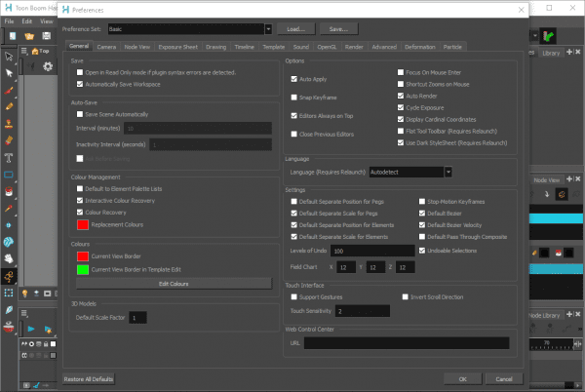Toggle Support Gestures checkbox
The width and height of the screenshot is (585, 392).
click(294, 296)
